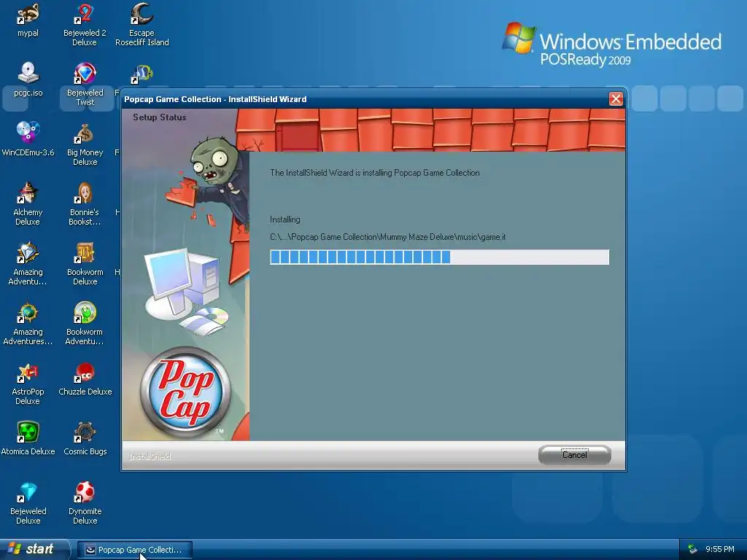
Task: Close the InstallShield Wizard window
Action: [616, 99]
